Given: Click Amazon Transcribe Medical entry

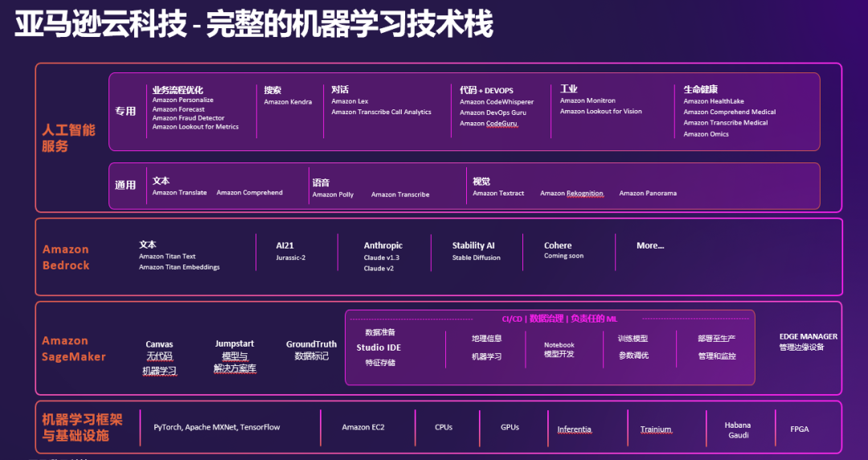Looking at the screenshot, I should [x=725, y=123].
